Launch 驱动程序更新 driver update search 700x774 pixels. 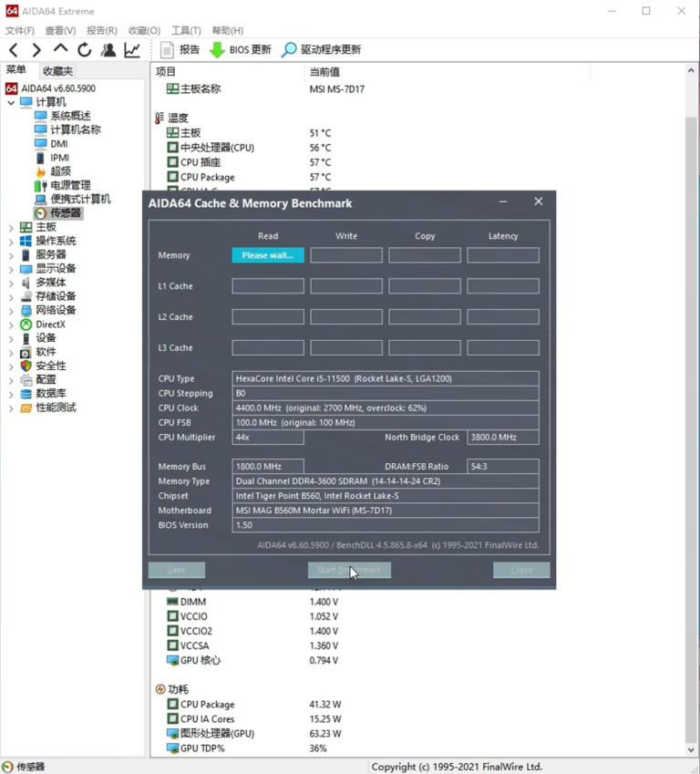click(x=322, y=50)
